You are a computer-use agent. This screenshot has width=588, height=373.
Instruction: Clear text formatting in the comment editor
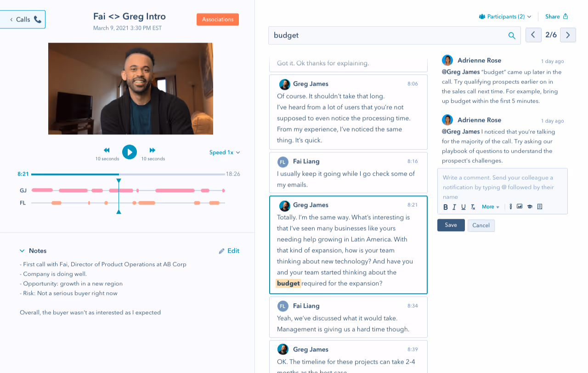tap(473, 207)
